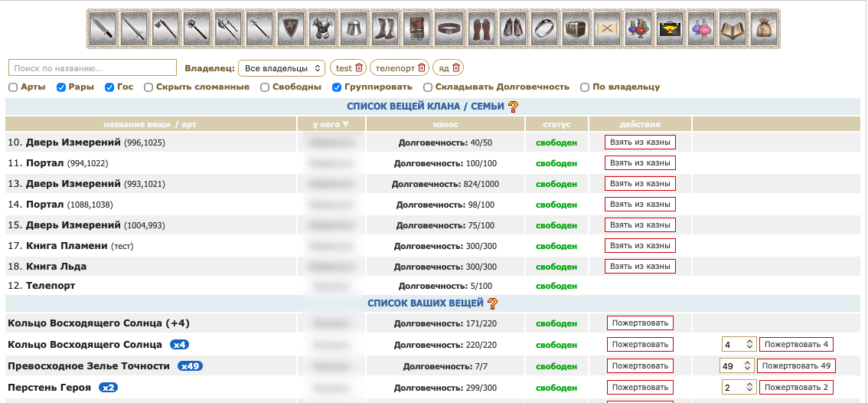Select the mystery bag icon
The width and height of the screenshot is (868, 403).
click(765, 29)
